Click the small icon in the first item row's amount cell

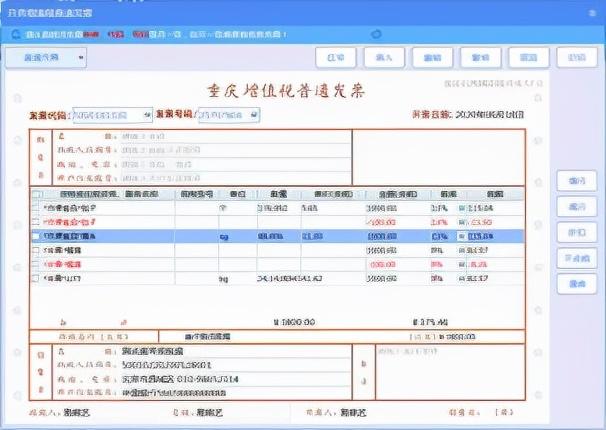(462, 207)
